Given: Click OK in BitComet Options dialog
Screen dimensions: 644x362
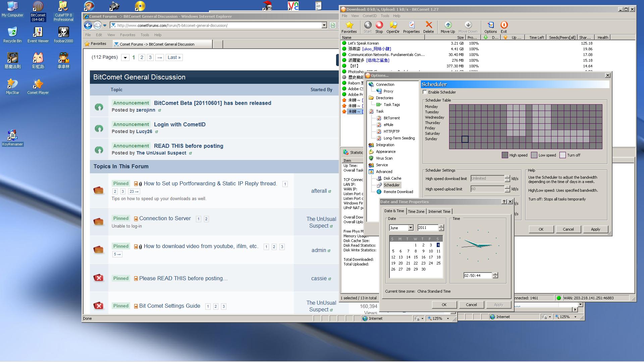Looking at the screenshot, I should click(x=541, y=229).
